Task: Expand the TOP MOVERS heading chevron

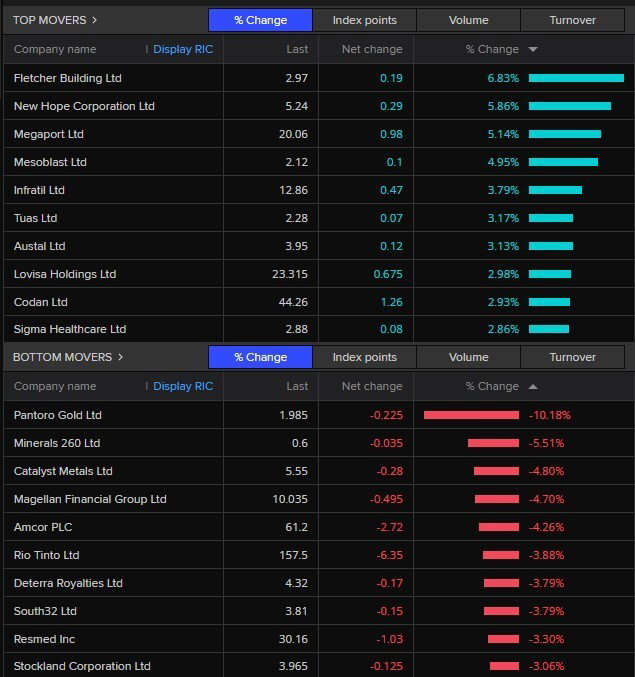Action: pos(95,20)
